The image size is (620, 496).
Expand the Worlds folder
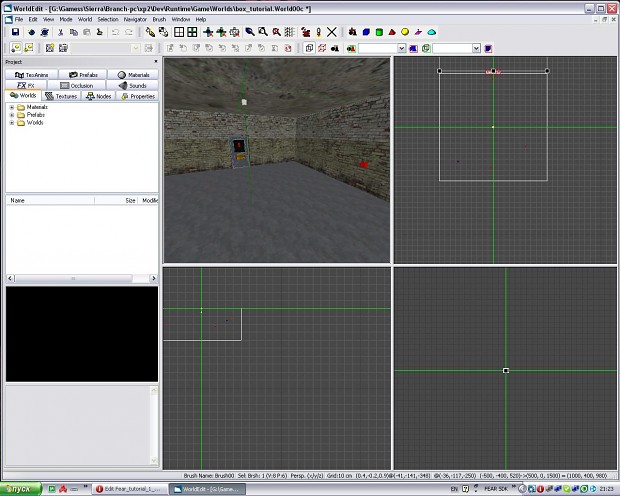click(x=12, y=123)
